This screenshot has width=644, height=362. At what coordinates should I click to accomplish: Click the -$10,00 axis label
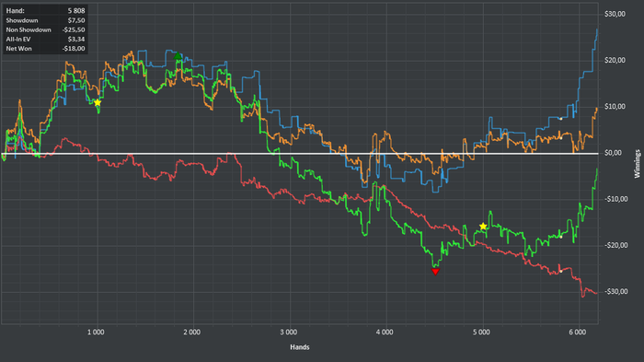pos(616,199)
